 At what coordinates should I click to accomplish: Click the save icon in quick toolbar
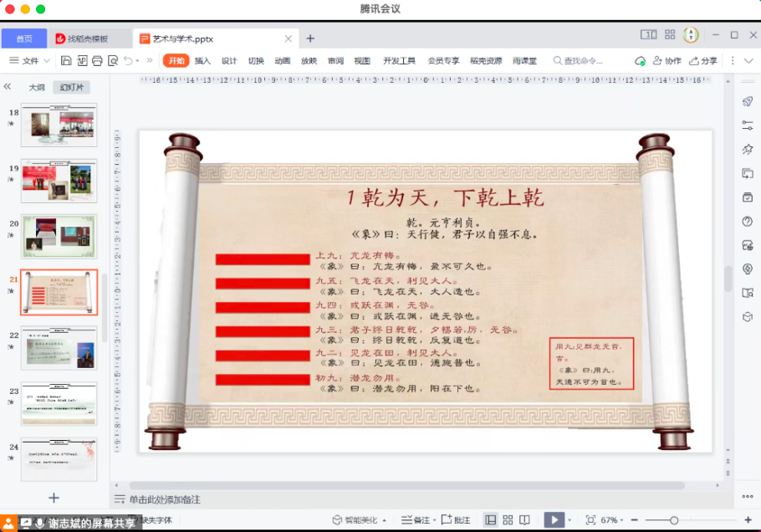point(66,61)
